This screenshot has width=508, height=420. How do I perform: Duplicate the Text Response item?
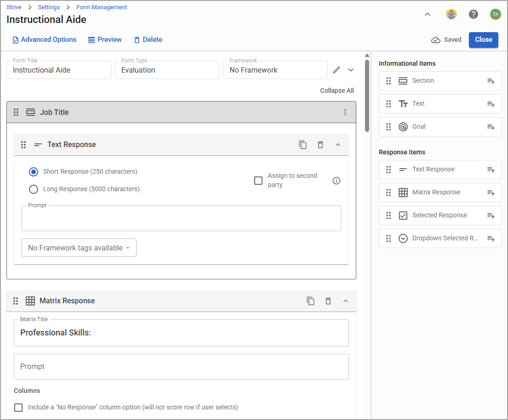click(303, 145)
